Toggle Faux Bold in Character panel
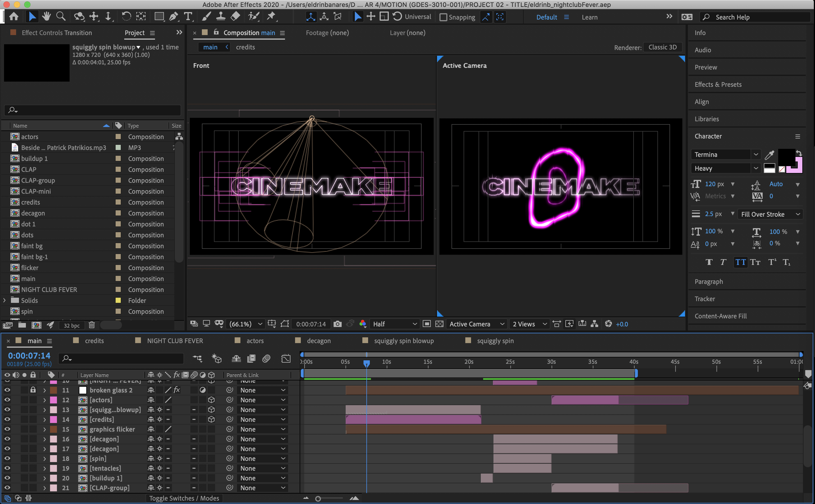Screen dimensions: 815x504 [x=709, y=262]
